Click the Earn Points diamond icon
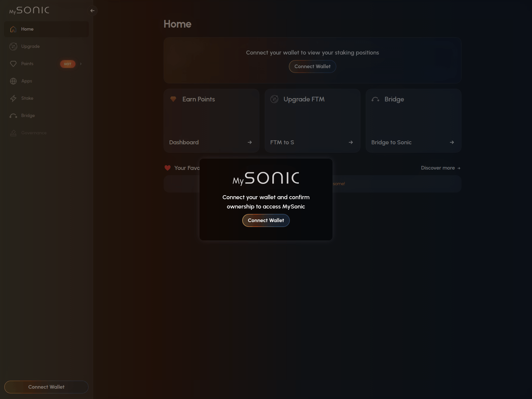The height and width of the screenshot is (399, 532). click(x=173, y=99)
